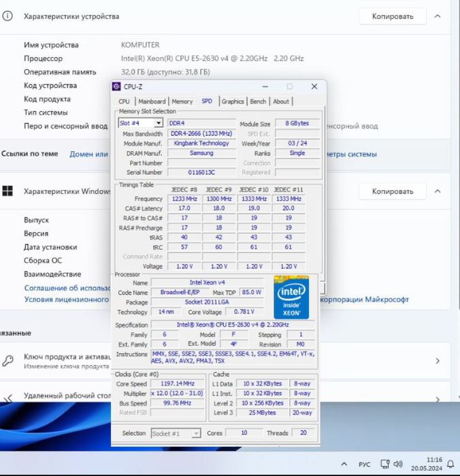Open the Соглашение об использовании link
460x476 pixels.
point(67,288)
